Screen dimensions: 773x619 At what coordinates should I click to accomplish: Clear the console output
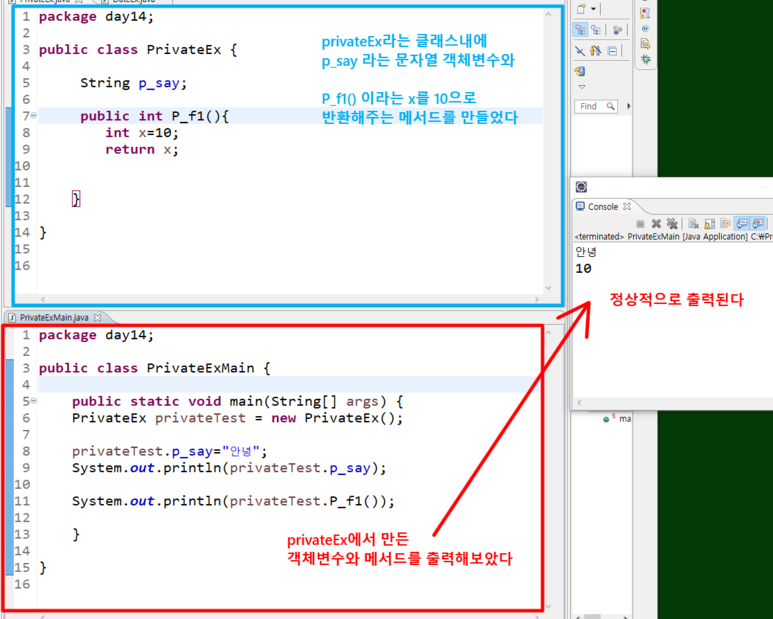[694, 224]
